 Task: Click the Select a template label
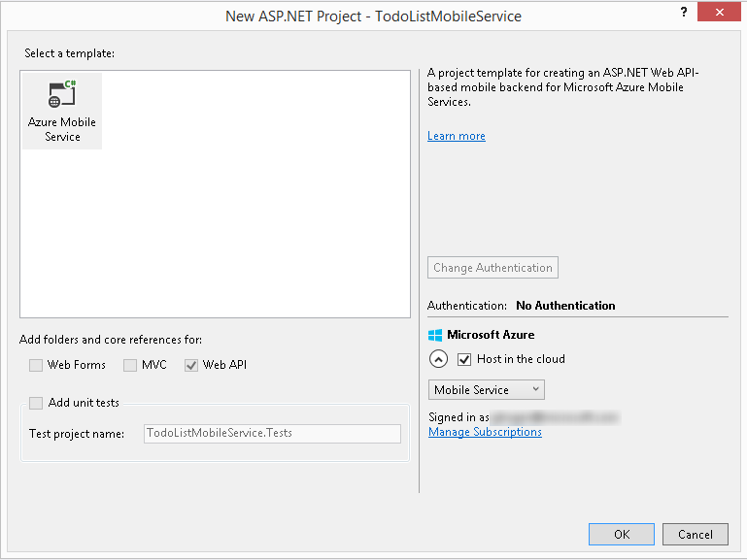(70, 53)
